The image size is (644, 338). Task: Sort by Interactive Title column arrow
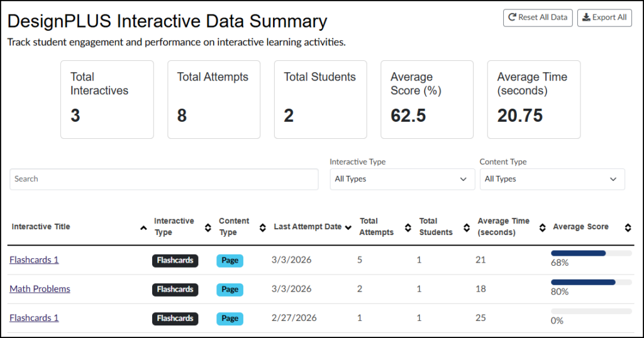point(143,227)
